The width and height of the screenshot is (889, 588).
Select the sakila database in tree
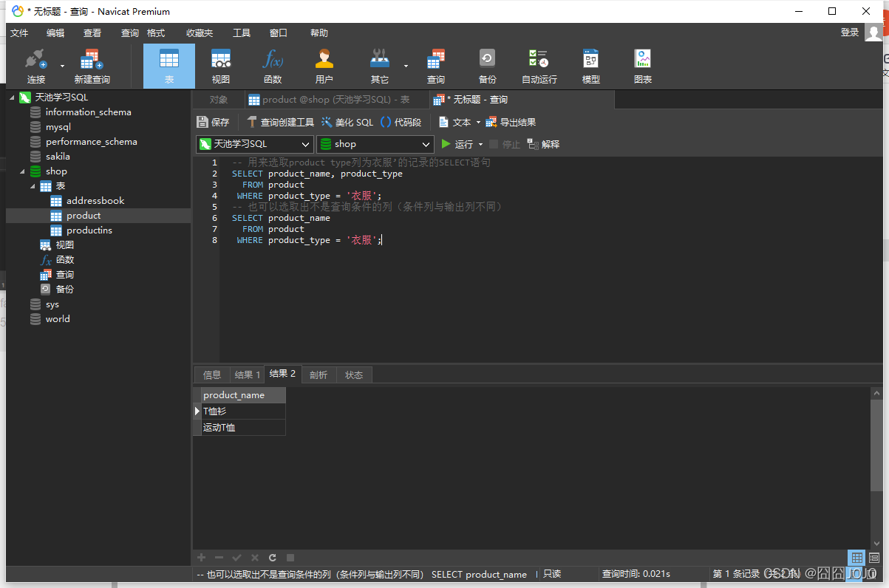point(58,157)
